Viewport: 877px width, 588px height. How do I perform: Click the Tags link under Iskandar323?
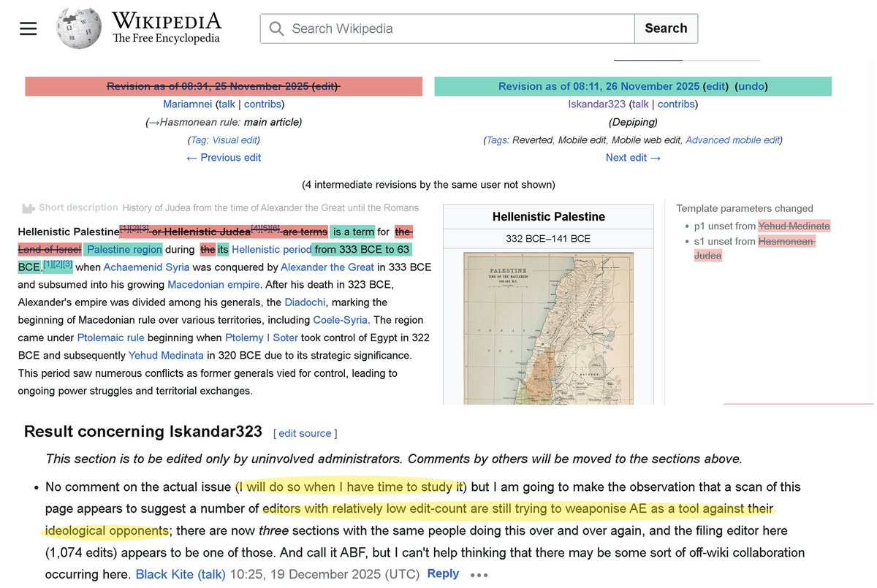click(497, 140)
